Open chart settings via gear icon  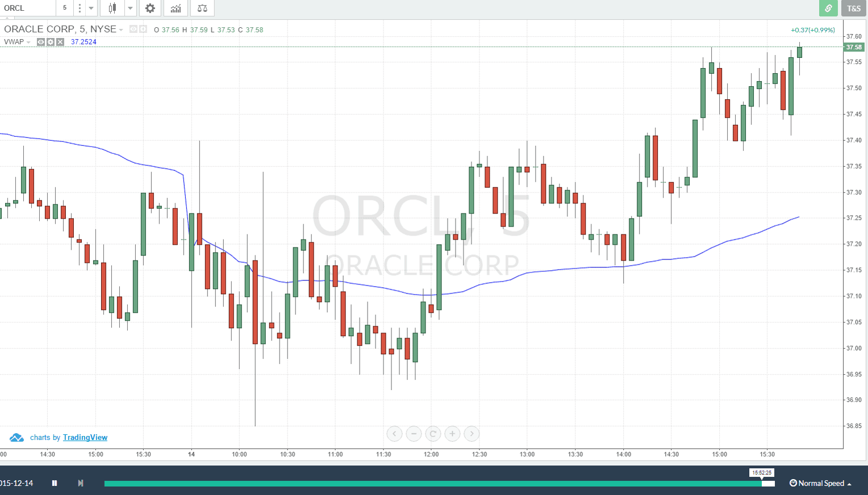[x=149, y=8]
